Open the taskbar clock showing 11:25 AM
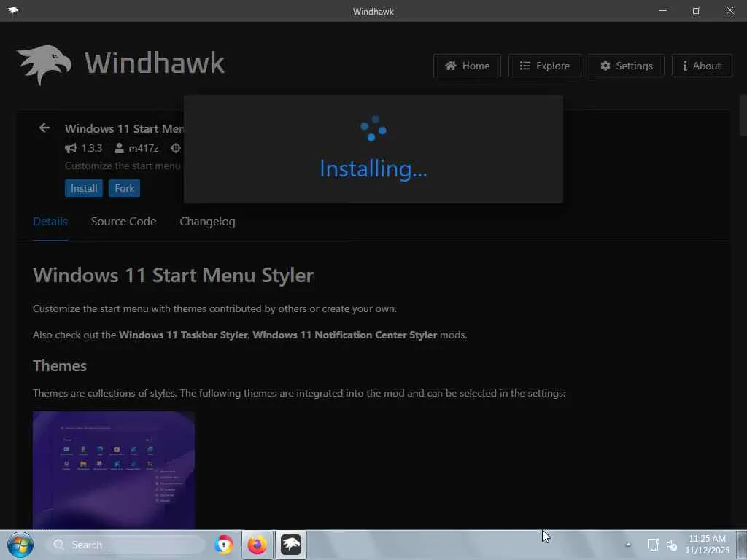 pyautogui.click(x=708, y=544)
